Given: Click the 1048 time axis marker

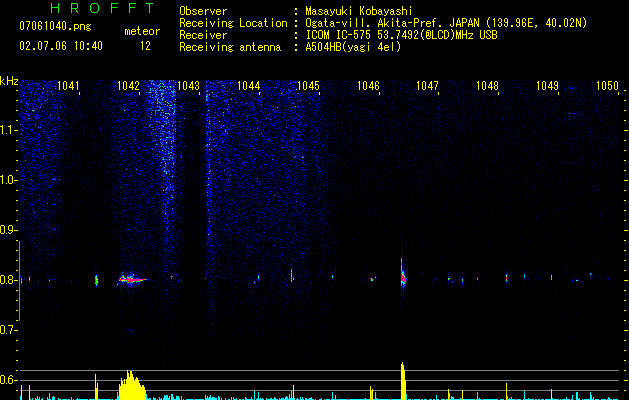Looking at the screenshot, I should tap(487, 85).
